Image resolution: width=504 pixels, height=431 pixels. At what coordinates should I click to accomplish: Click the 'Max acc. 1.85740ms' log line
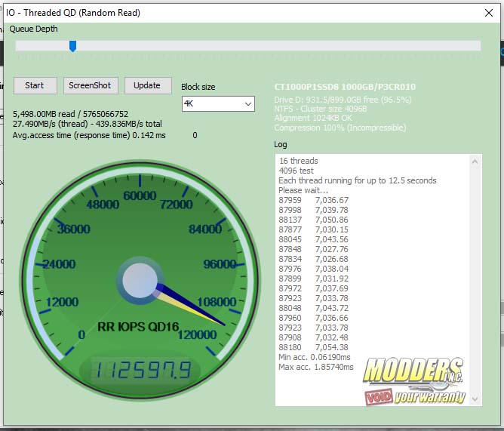pyautogui.click(x=316, y=367)
